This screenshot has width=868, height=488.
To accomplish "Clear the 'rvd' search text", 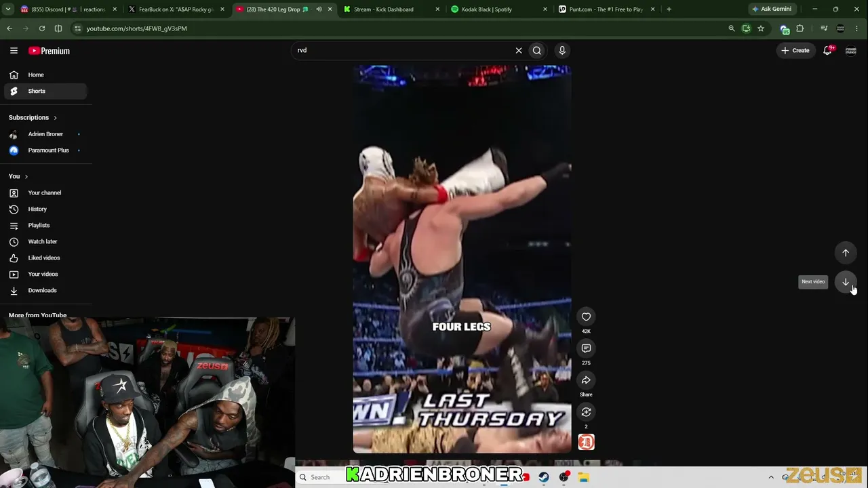I will [x=519, y=50].
